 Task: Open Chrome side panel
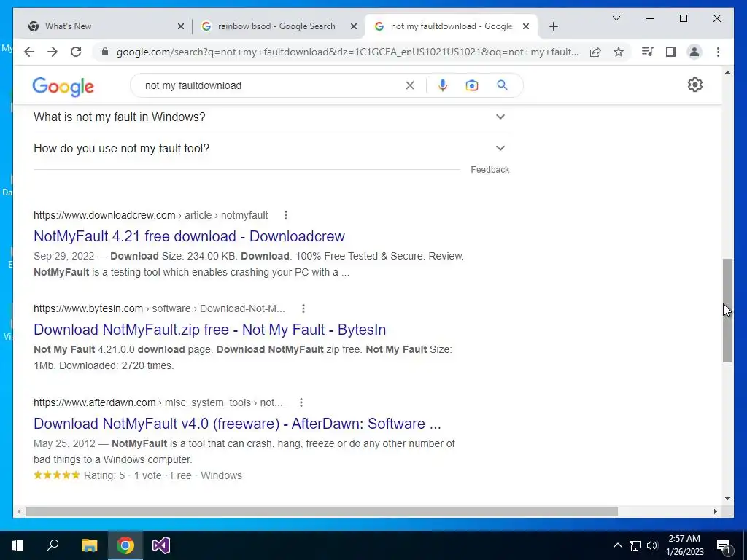[x=671, y=52]
